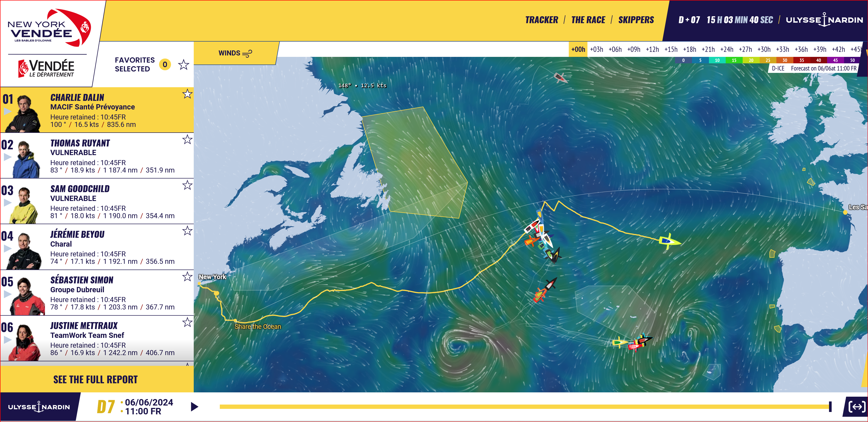Click the Share the Ocean waypoint label
This screenshot has width=868, height=422.
pos(258,326)
